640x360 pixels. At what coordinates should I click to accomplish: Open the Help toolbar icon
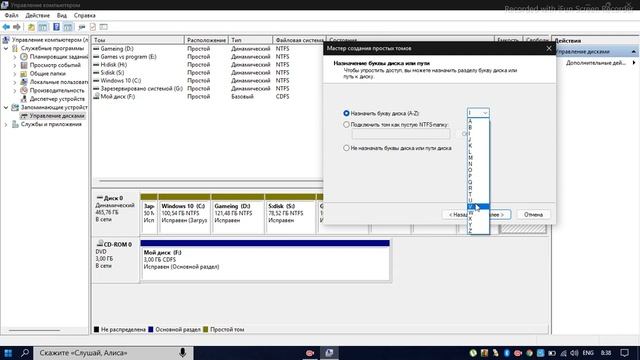pos(56,27)
